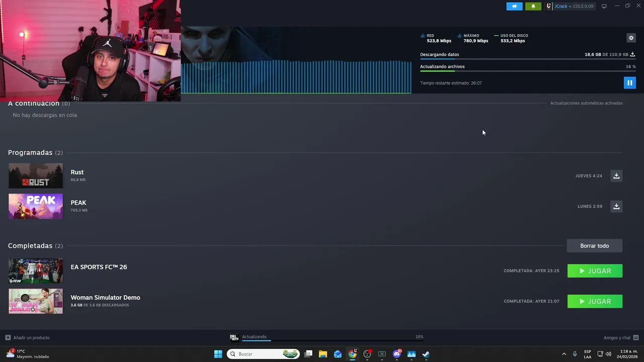Image resolution: width=644 pixels, height=362 pixels.
Task: Click the taskbar Buscar search box
Action: (x=263, y=354)
